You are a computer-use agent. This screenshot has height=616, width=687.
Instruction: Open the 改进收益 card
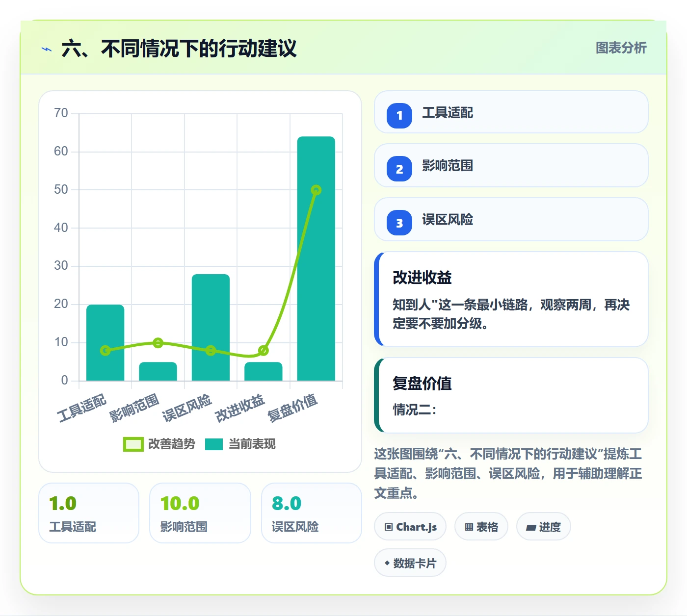click(511, 299)
